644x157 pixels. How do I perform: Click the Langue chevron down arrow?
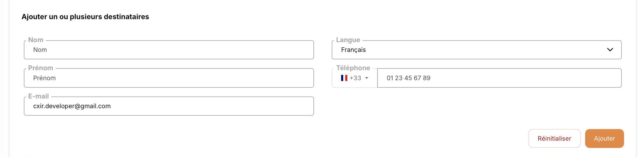(610, 50)
